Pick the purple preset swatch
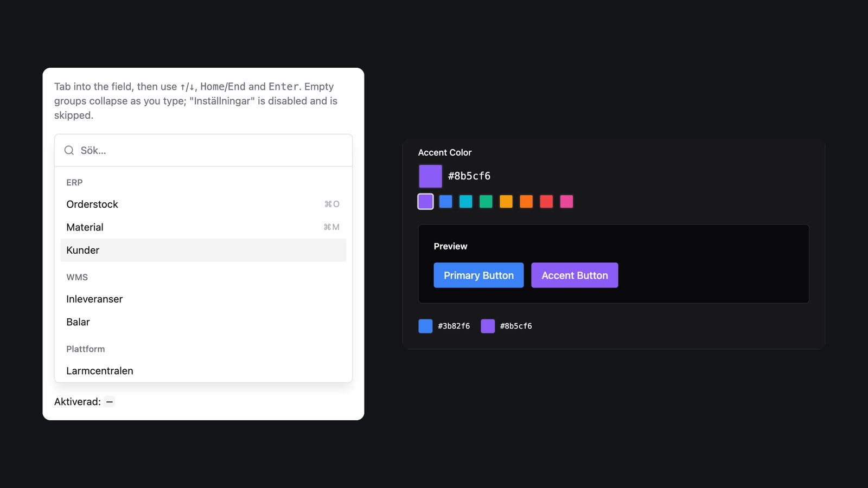The image size is (868, 488). pos(425,202)
